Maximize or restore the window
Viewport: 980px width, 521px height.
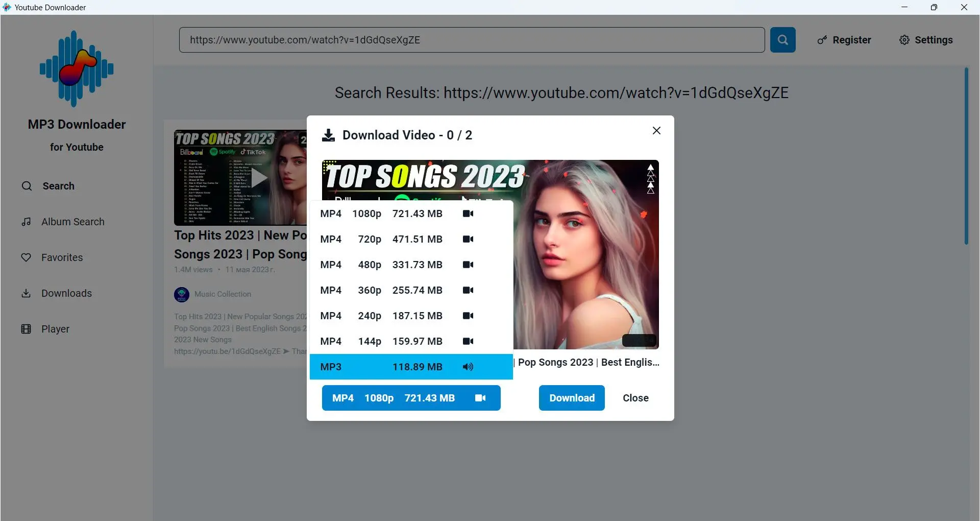click(x=934, y=7)
